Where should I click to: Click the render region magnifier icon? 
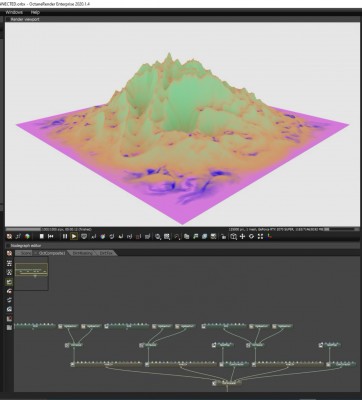(158, 237)
